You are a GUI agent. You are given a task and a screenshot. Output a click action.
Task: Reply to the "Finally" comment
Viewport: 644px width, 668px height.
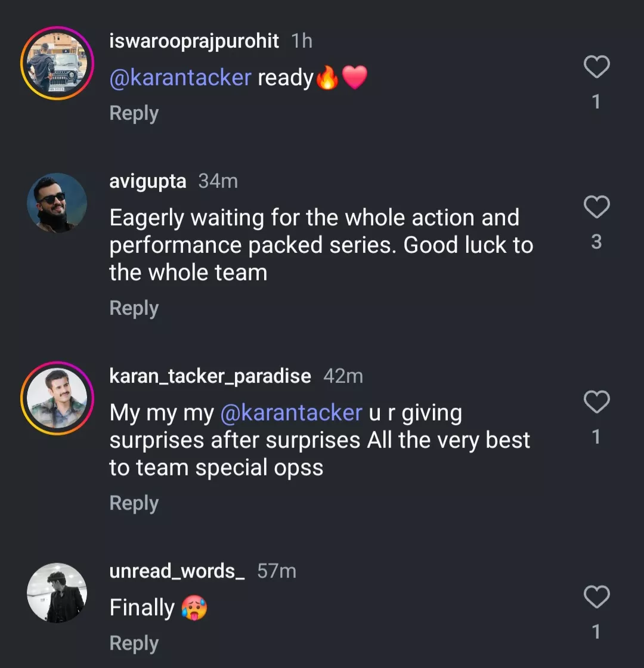click(134, 644)
